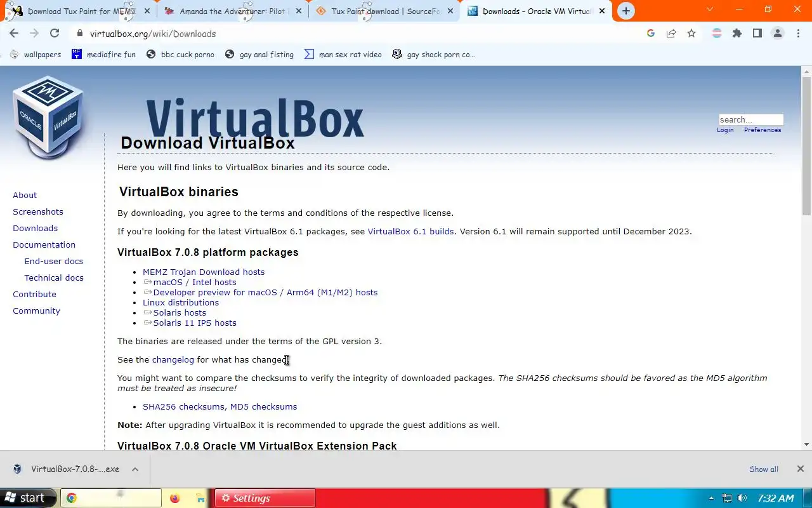Click the network icon in the system tray
The image size is (812, 508).
click(x=727, y=498)
